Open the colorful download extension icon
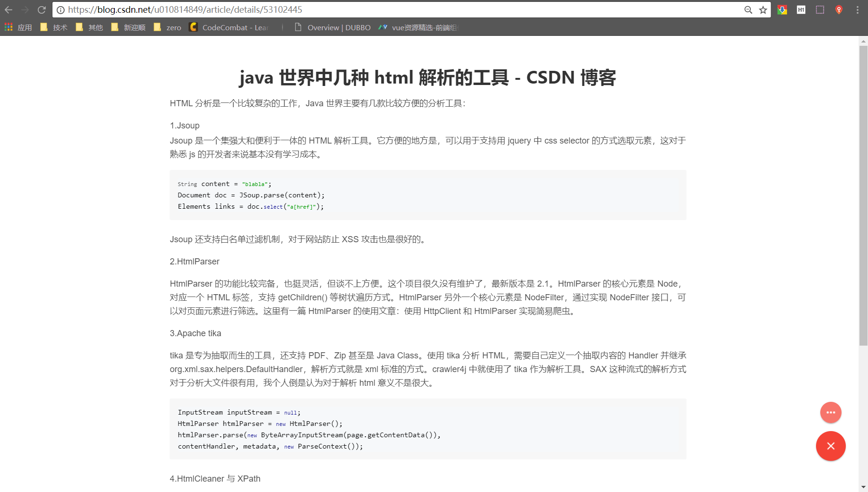Image resolution: width=868 pixels, height=492 pixels. click(782, 9)
